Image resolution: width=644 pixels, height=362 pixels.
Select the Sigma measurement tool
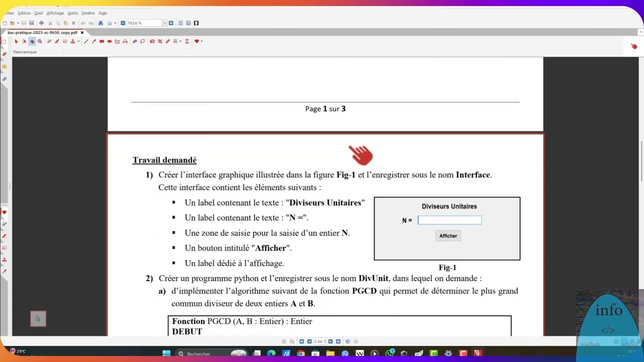tap(187, 41)
